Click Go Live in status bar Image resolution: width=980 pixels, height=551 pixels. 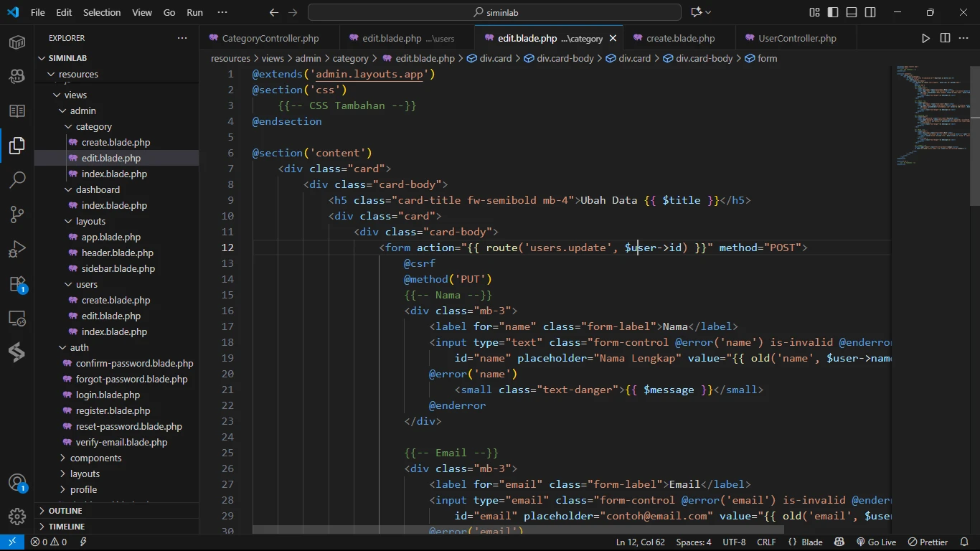click(876, 542)
